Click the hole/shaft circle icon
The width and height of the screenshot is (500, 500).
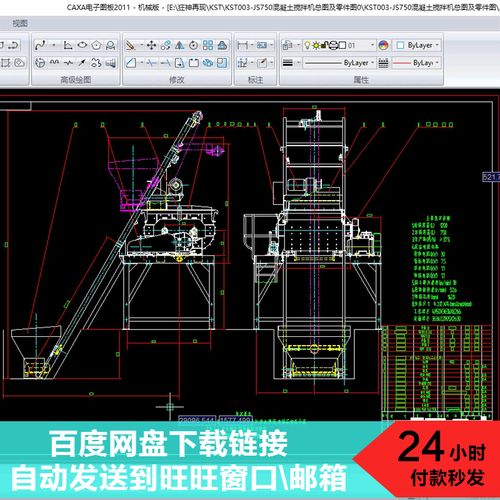(x=40, y=63)
